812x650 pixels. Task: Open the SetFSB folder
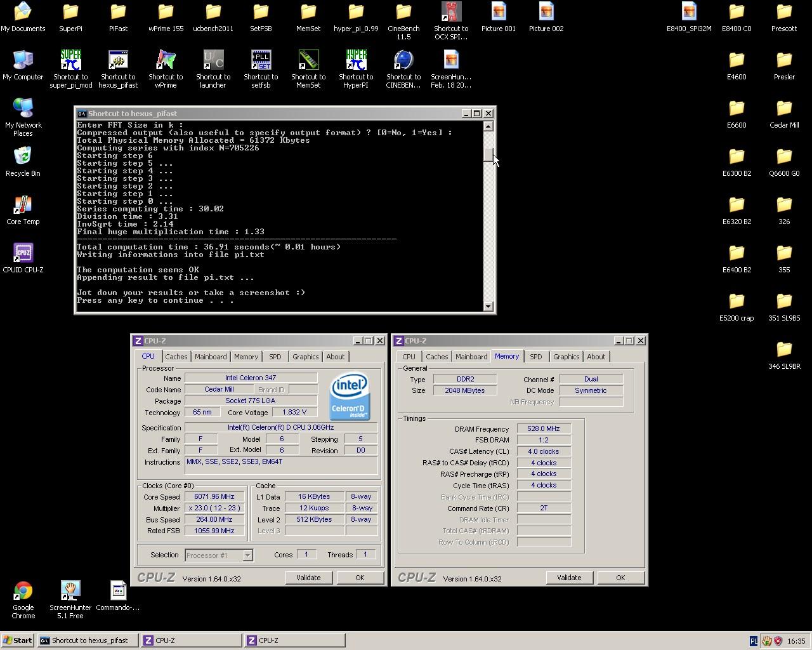tap(261, 17)
